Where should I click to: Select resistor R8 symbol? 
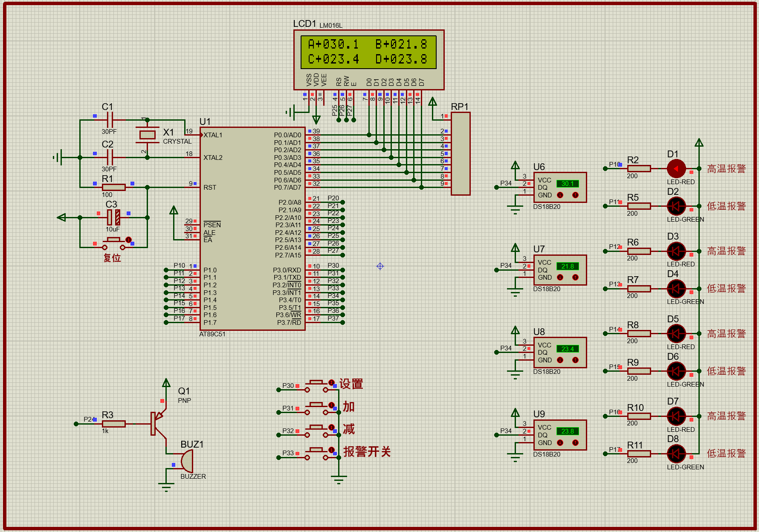(639, 334)
